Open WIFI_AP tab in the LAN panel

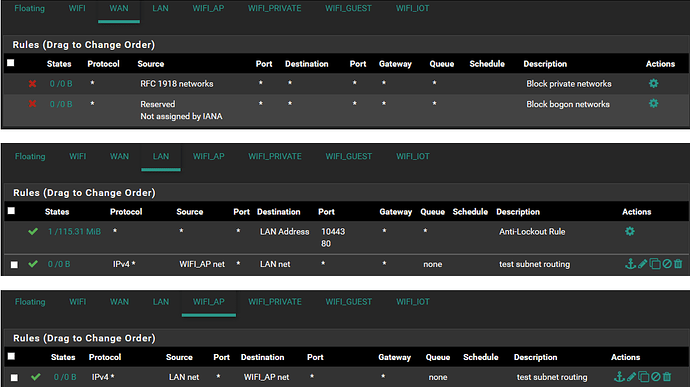click(x=209, y=156)
